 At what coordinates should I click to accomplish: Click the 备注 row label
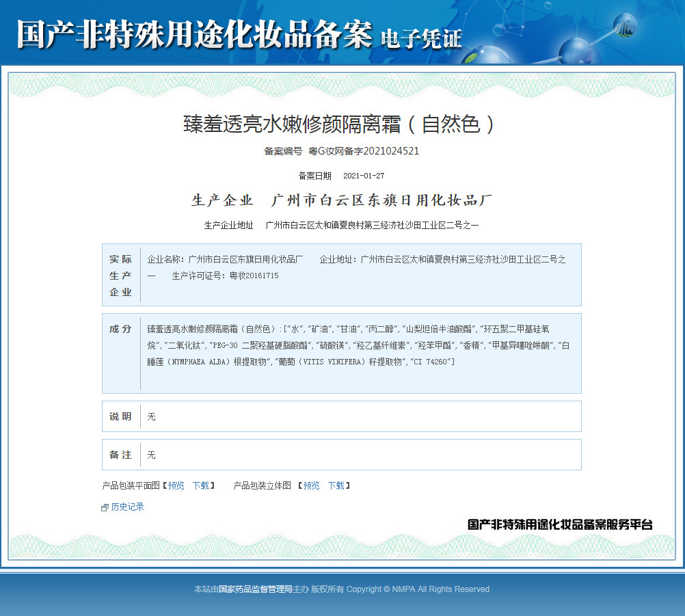(x=120, y=455)
